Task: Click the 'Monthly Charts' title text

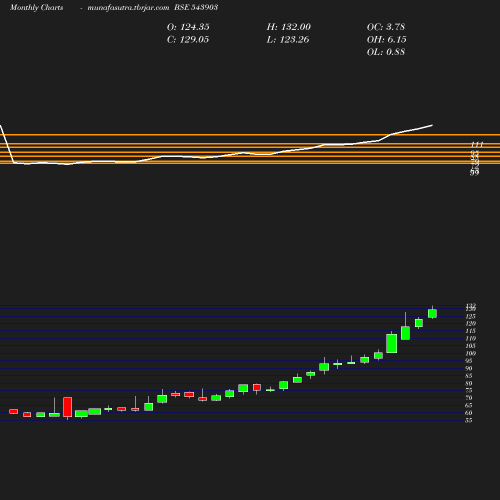Action: click(x=36, y=7)
